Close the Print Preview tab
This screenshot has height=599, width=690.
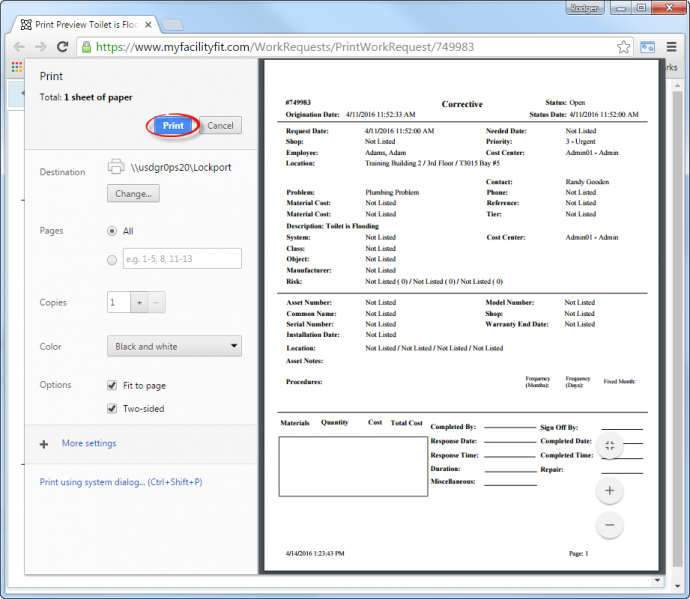[148, 25]
